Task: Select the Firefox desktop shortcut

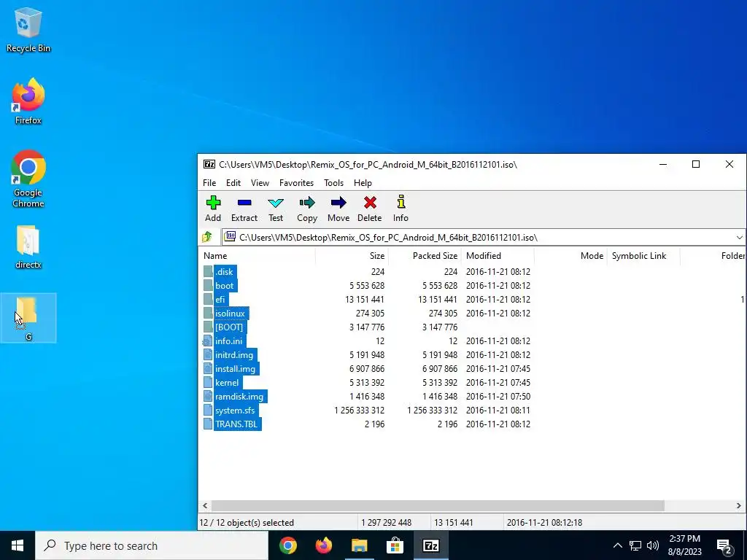Action: pos(28,101)
